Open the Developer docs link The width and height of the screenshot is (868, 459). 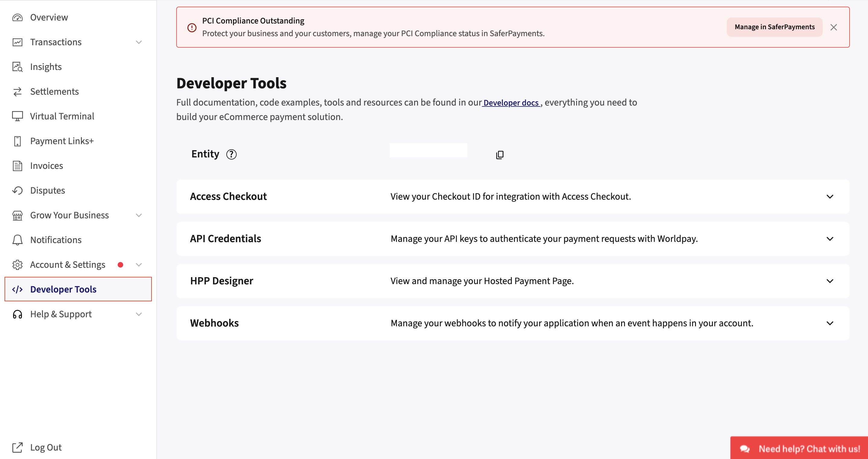tap(511, 103)
